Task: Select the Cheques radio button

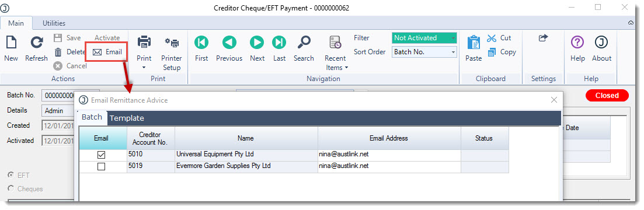Action: (11, 188)
